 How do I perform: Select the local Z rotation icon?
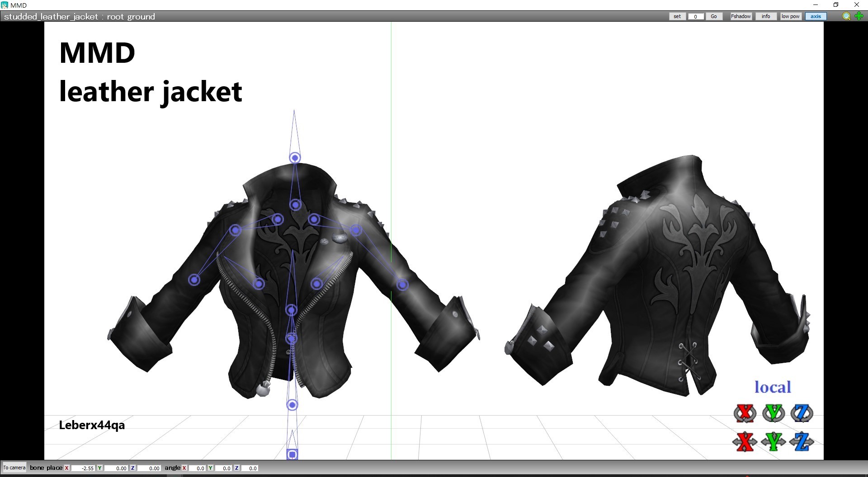(803, 413)
